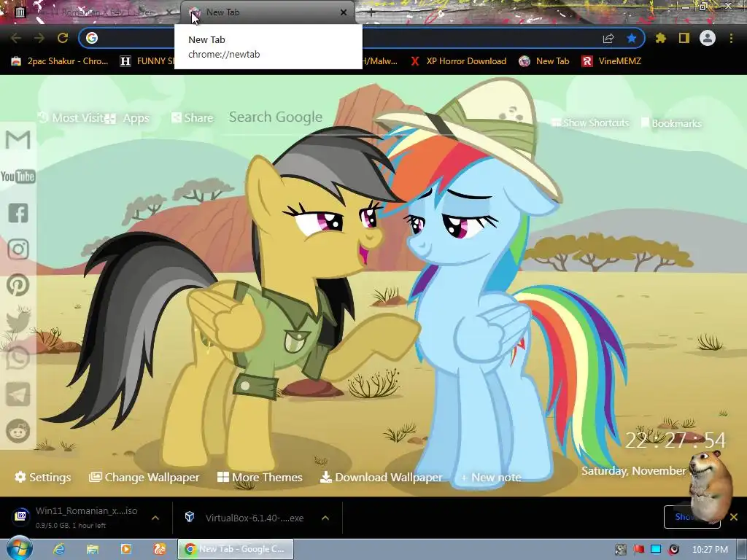Select the active New Tab tab
This screenshot has width=747, height=560.
click(x=268, y=12)
